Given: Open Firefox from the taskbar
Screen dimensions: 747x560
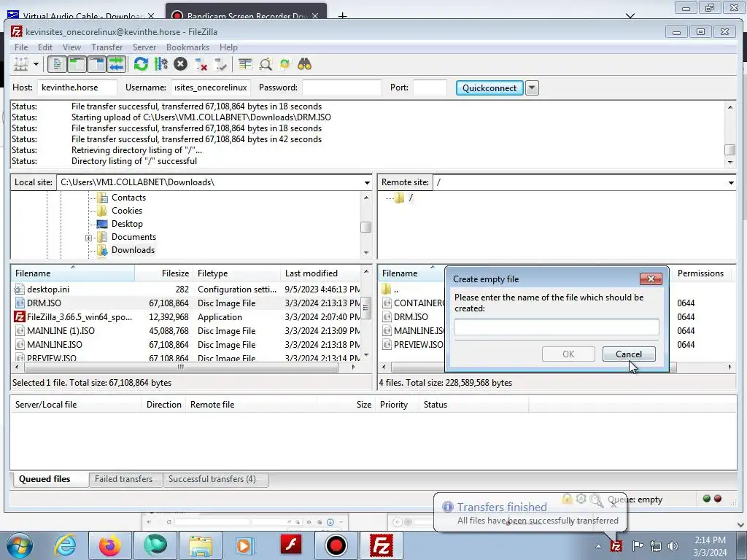Looking at the screenshot, I should tap(109, 545).
